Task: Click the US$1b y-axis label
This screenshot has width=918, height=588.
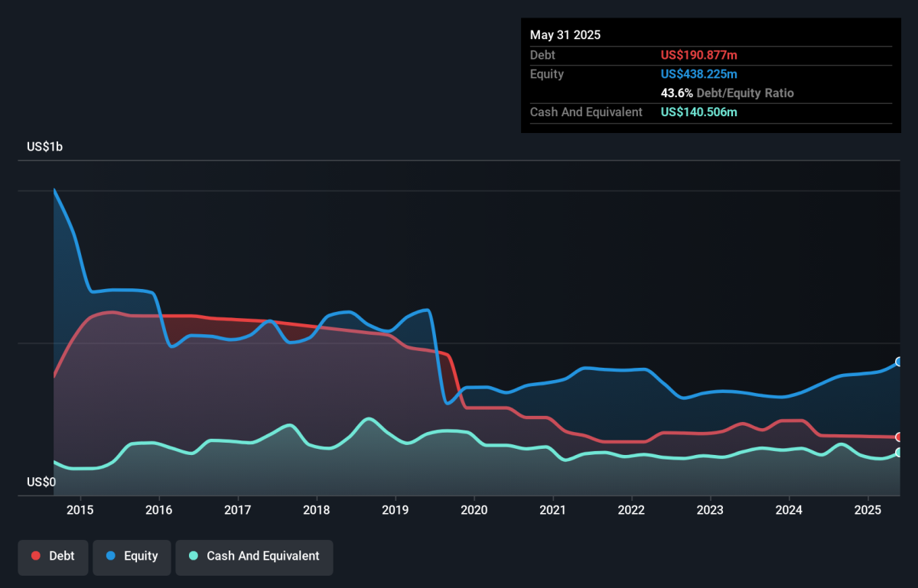Action: pos(45,147)
